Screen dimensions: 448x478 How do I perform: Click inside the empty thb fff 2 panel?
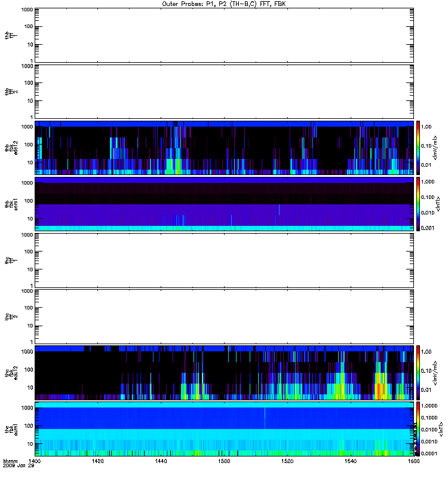point(224,91)
